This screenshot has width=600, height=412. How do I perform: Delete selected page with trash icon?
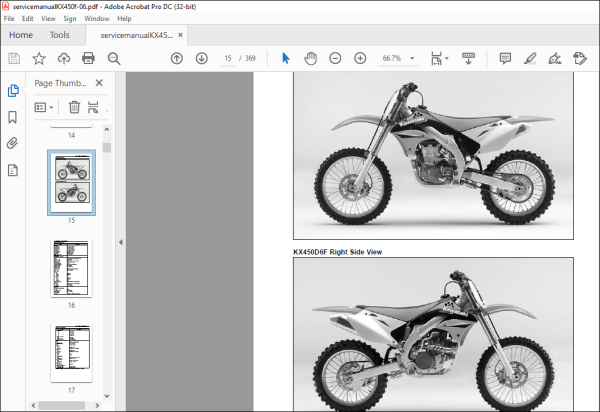coord(74,107)
